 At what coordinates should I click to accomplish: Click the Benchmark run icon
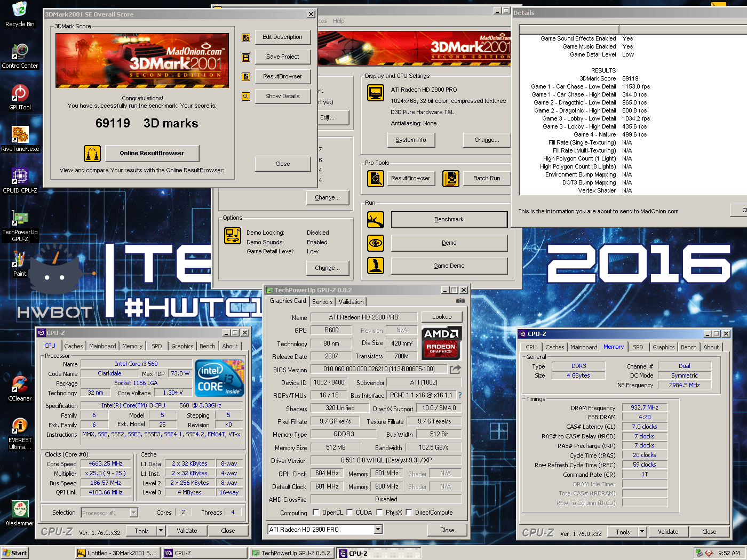click(x=376, y=220)
